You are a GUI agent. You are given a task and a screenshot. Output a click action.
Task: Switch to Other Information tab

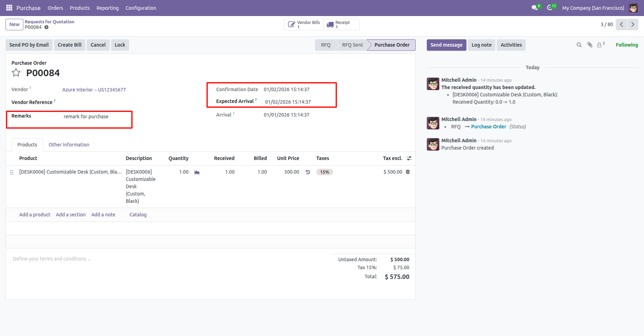(69, 145)
